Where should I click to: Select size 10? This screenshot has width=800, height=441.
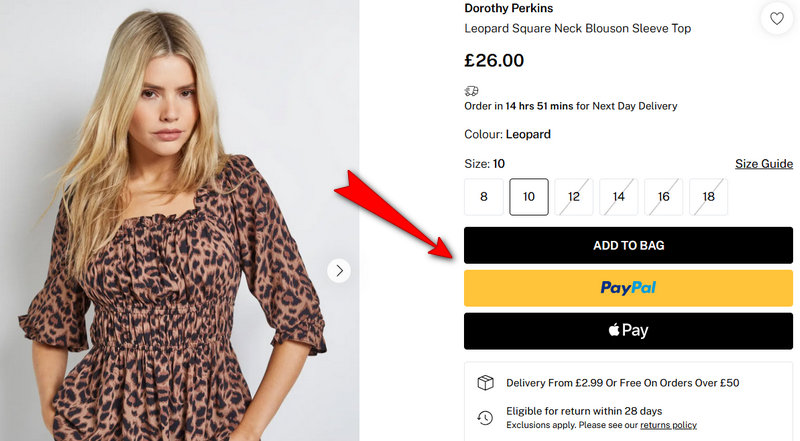click(529, 197)
